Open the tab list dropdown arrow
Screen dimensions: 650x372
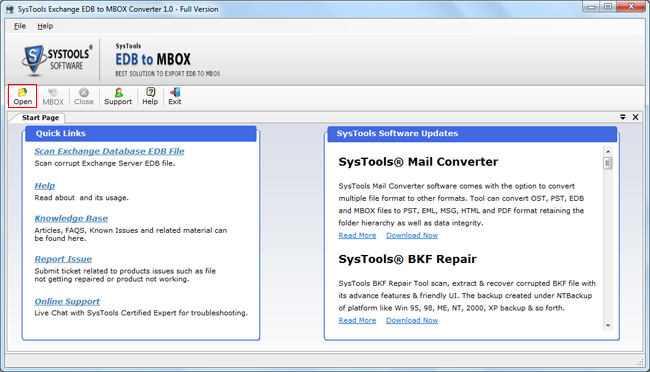point(623,117)
